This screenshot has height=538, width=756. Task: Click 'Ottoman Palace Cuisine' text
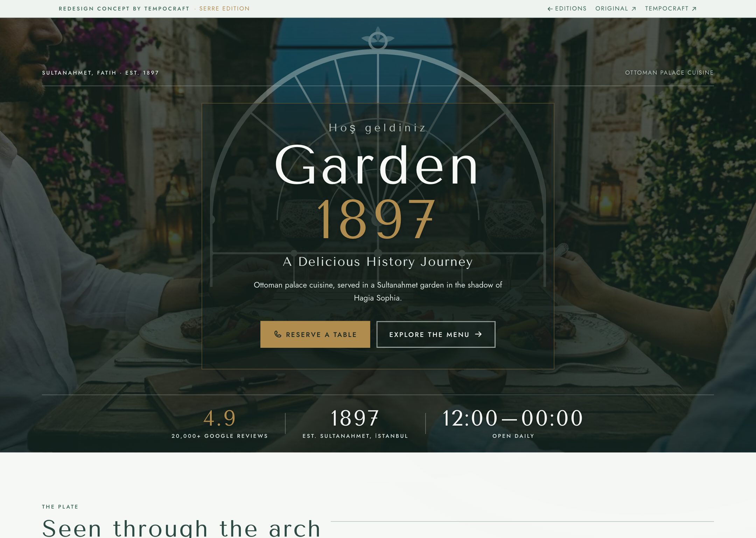click(669, 73)
